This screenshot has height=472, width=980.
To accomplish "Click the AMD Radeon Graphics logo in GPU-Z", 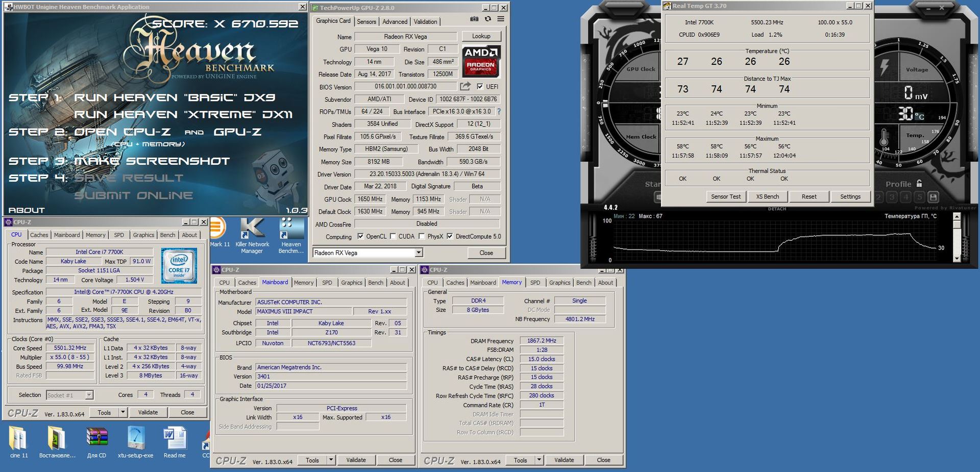I will coord(481,61).
